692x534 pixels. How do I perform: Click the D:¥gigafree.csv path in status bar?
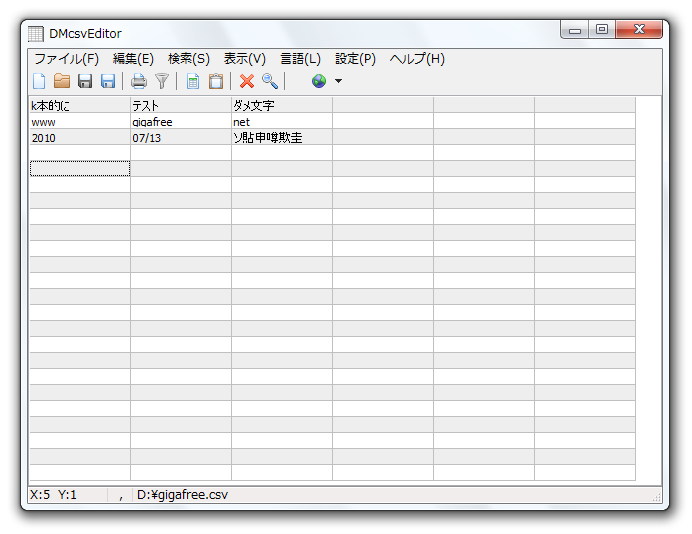182,495
